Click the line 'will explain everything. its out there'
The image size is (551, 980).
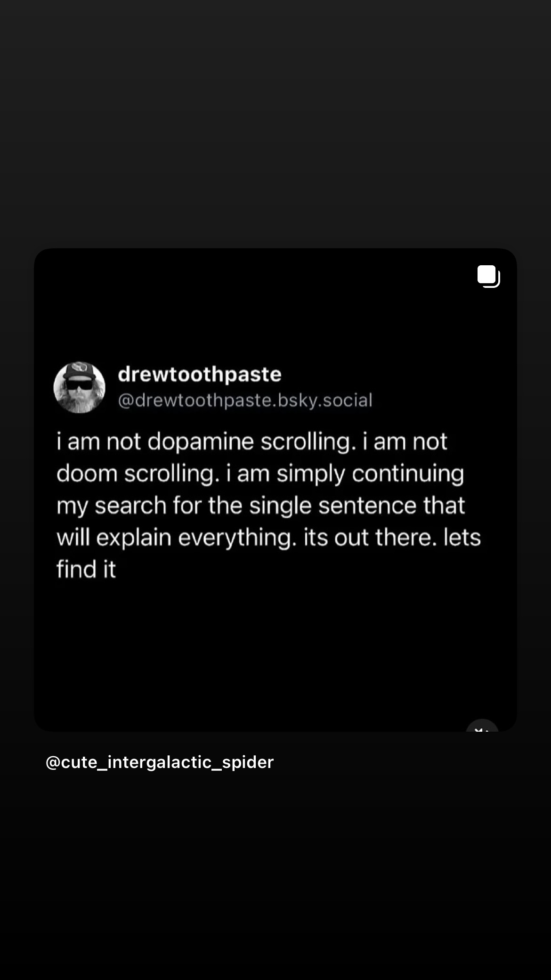[268, 538]
